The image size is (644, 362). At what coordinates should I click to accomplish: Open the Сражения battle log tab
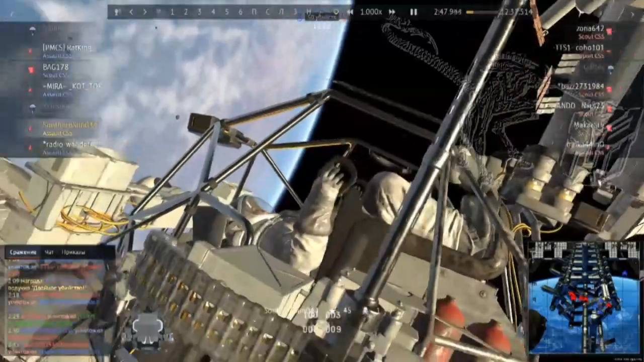pyautogui.click(x=23, y=252)
